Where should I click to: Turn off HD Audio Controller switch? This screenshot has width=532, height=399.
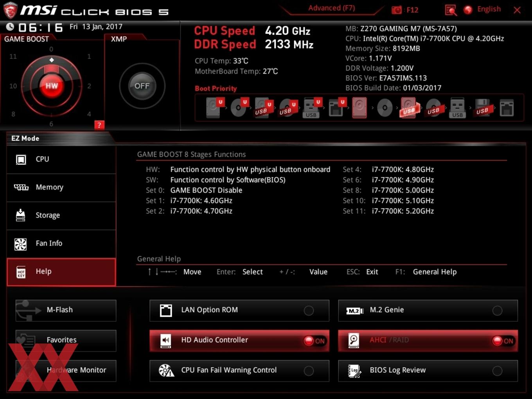(315, 341)
